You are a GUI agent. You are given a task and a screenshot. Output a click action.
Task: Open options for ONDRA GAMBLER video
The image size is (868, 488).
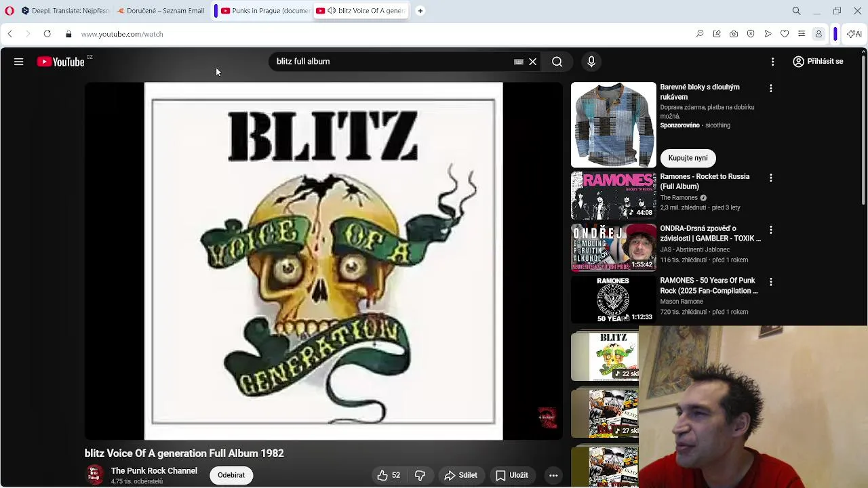pyautogui.click(x=770, y=230)
